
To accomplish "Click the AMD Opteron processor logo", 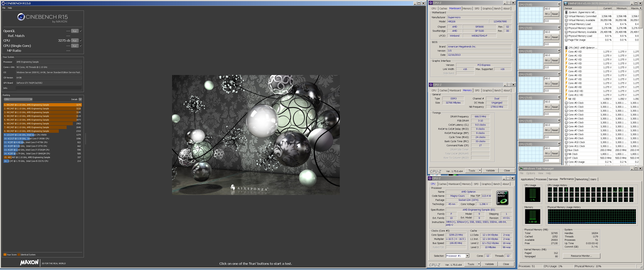I will pyautogui.click(x=502, y=198).
